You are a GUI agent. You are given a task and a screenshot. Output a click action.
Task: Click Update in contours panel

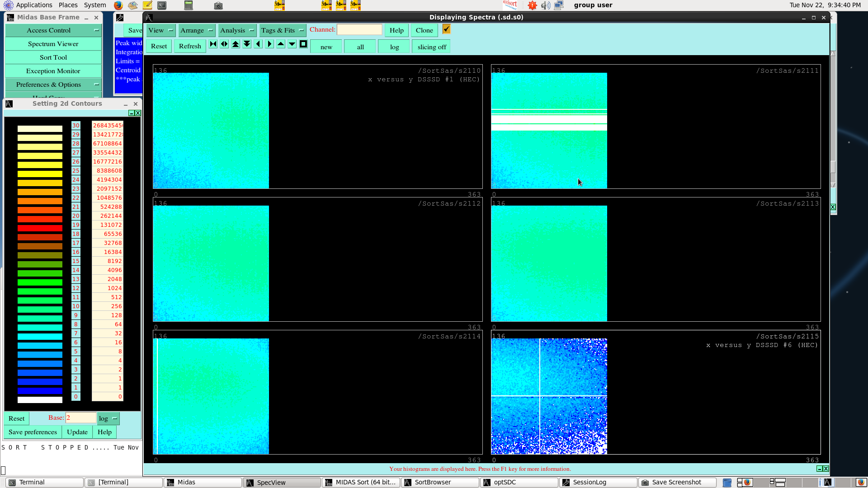click(x=77, y=432)
